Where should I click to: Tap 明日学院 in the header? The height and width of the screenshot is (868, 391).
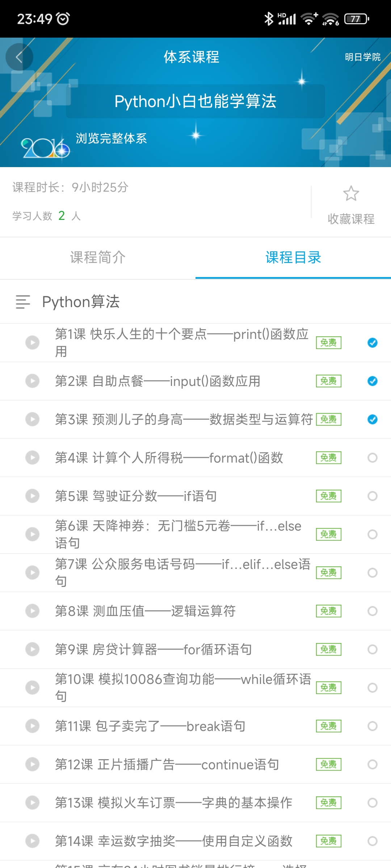coord(362,57)
